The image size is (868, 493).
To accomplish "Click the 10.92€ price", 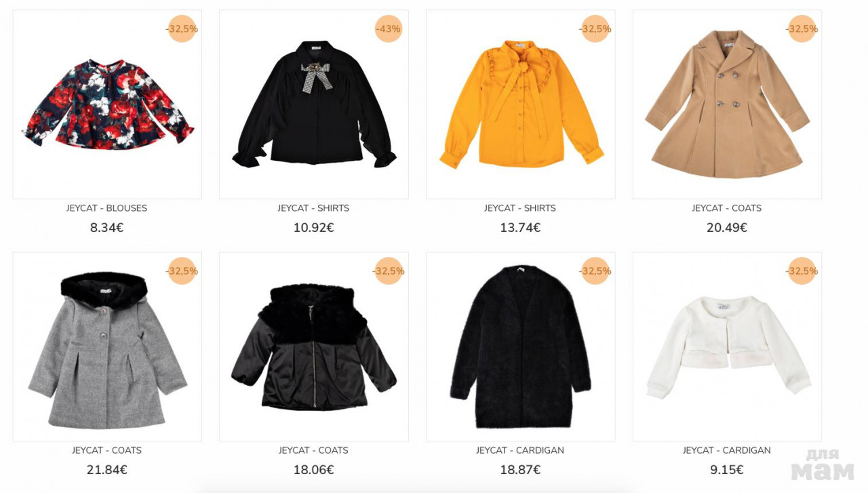I will click(313, 228).
